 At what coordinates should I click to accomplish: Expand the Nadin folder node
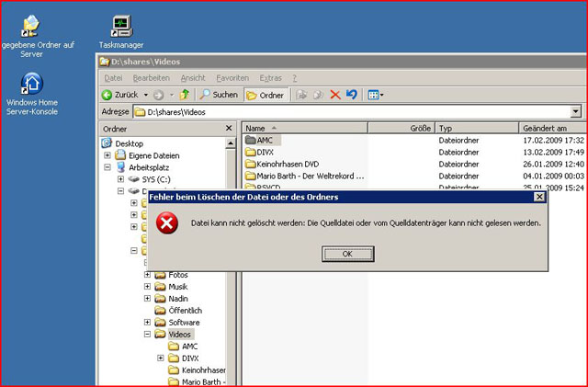[x=147, y=299]
